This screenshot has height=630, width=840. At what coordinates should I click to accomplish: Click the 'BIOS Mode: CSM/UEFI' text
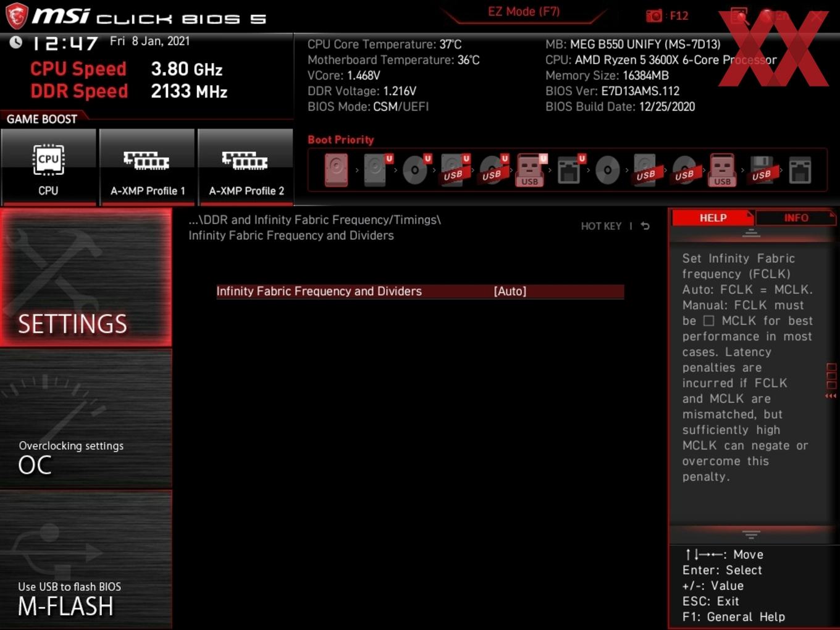coord(368,107)
